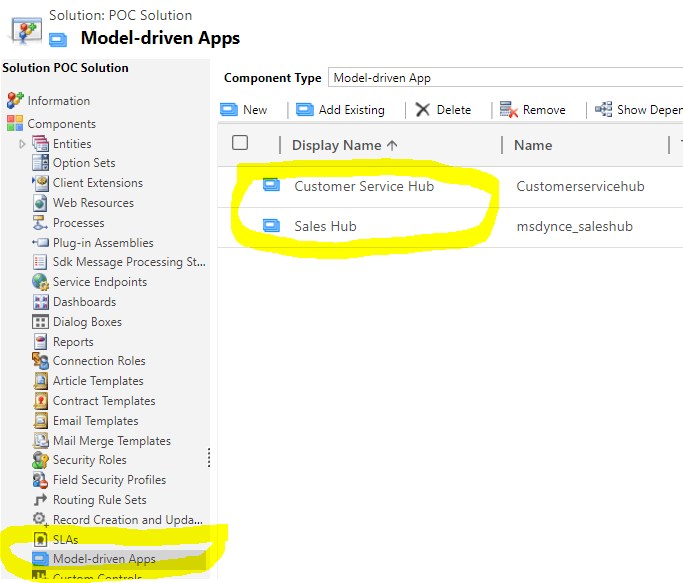Click the Sales Hub app icon

(271, 226)
